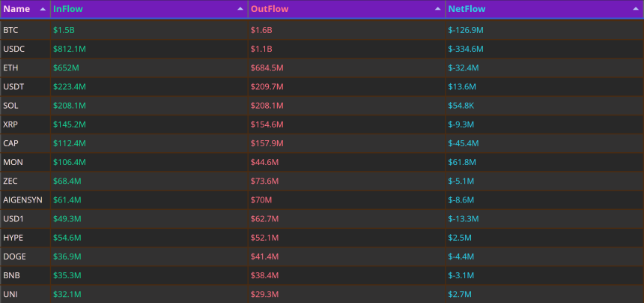Image resolution: width=644 pixels, height=303 pixels.
Task: Click USD1 netflow $-13.3M
Action: (x=464, y=219)
